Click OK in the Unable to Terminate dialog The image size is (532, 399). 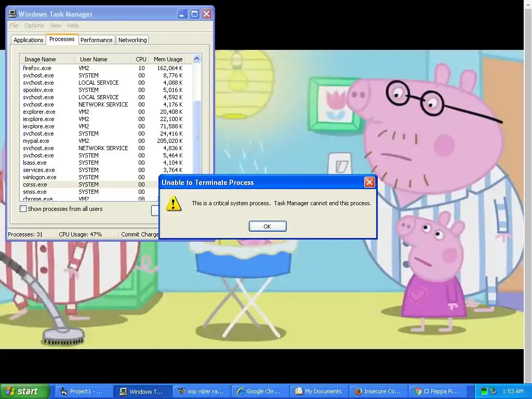click(x=268, y=227)
